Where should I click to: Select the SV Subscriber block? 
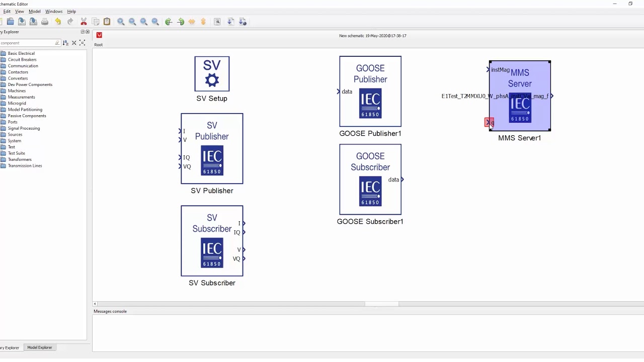point(212,241)
